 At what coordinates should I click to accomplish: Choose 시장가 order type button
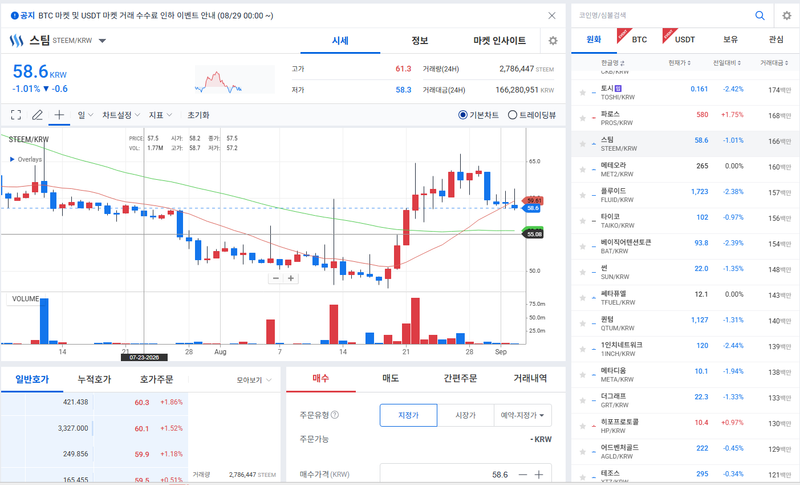[x=466, y=415]
